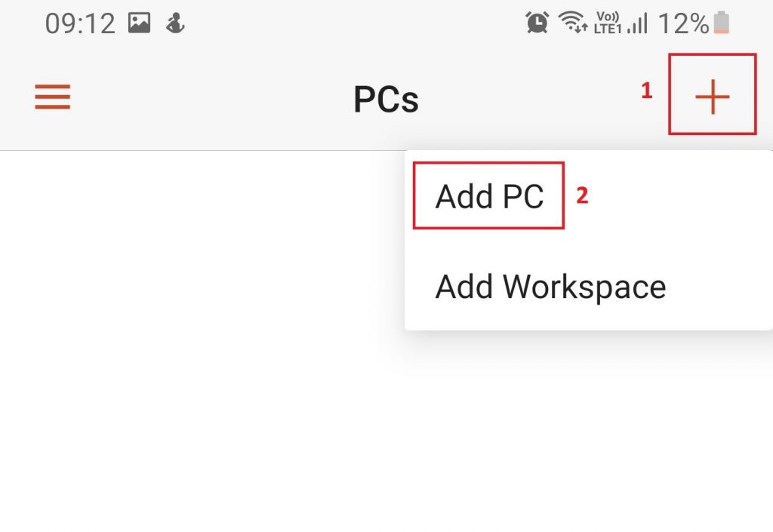Tap the cellular signal bars icon
Screen dimensions: 773x532
637,24
